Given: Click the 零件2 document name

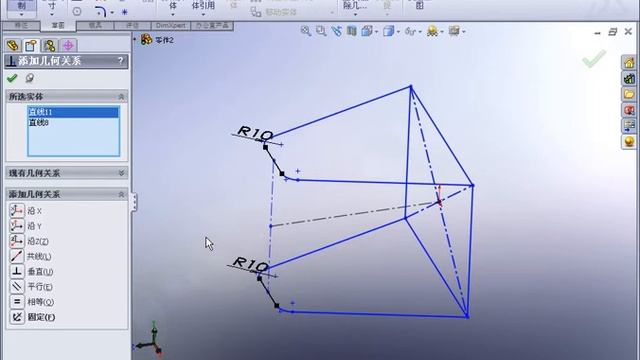Looking at the screenshot, I should pyautogui.click(x=164, y=40).
